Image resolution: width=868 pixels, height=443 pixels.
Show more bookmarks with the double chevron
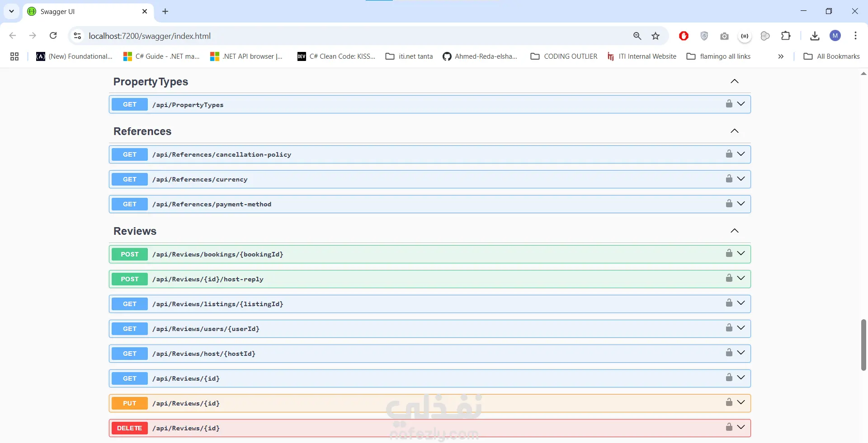[781, 56]
